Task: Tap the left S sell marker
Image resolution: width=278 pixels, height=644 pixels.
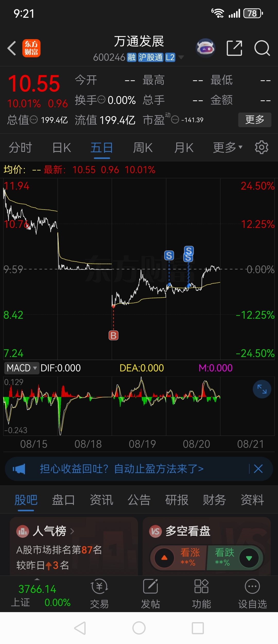Action: click(x=169, y=255)
